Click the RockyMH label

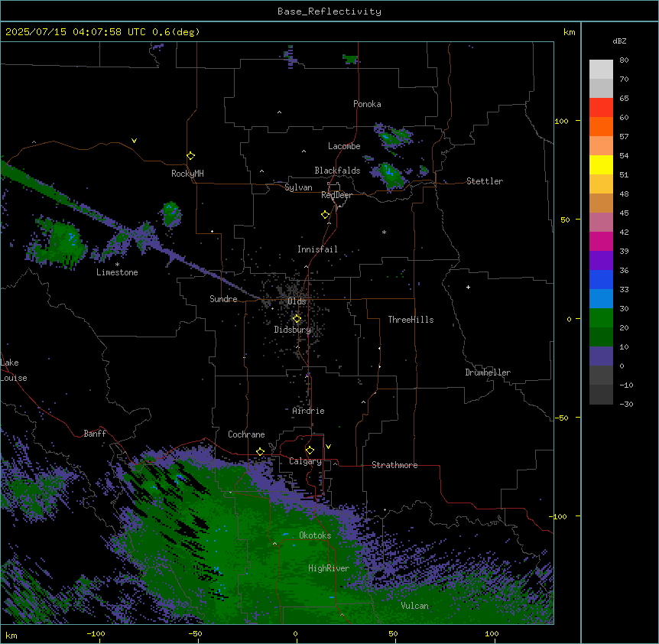[187, 174]
